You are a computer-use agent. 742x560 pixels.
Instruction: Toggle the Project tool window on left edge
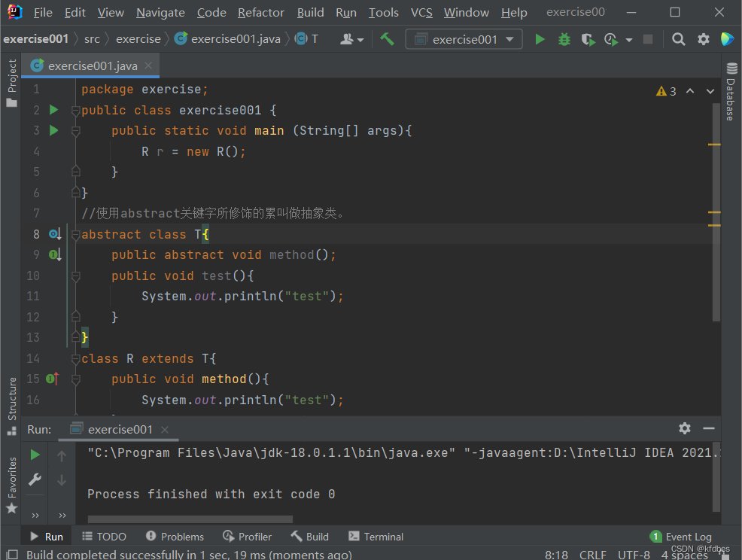coord(11,83)
